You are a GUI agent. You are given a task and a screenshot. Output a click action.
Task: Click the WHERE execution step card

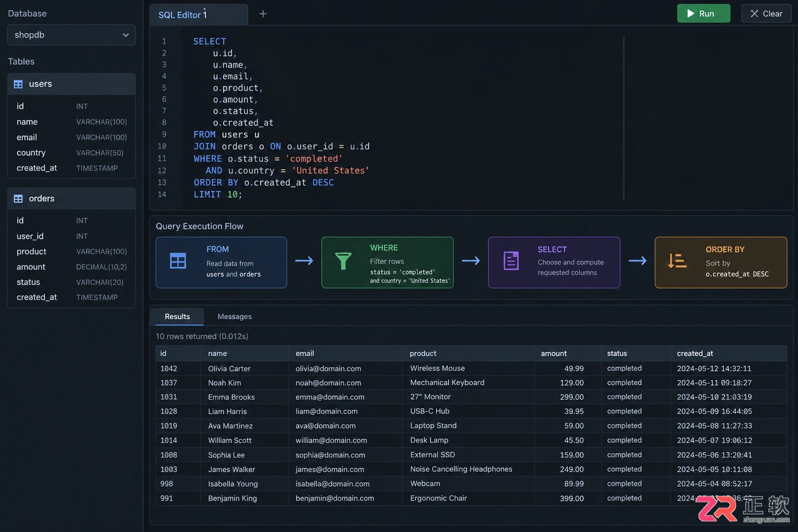coord(387,263)
